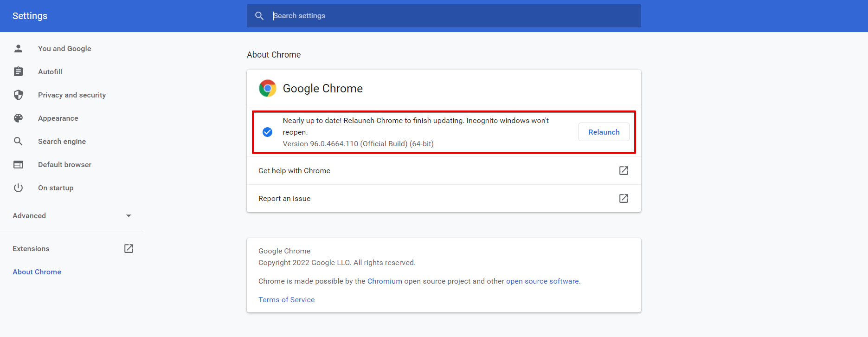Click the Default browser window icon
This screenshot has width=868, height=337.
18,164
